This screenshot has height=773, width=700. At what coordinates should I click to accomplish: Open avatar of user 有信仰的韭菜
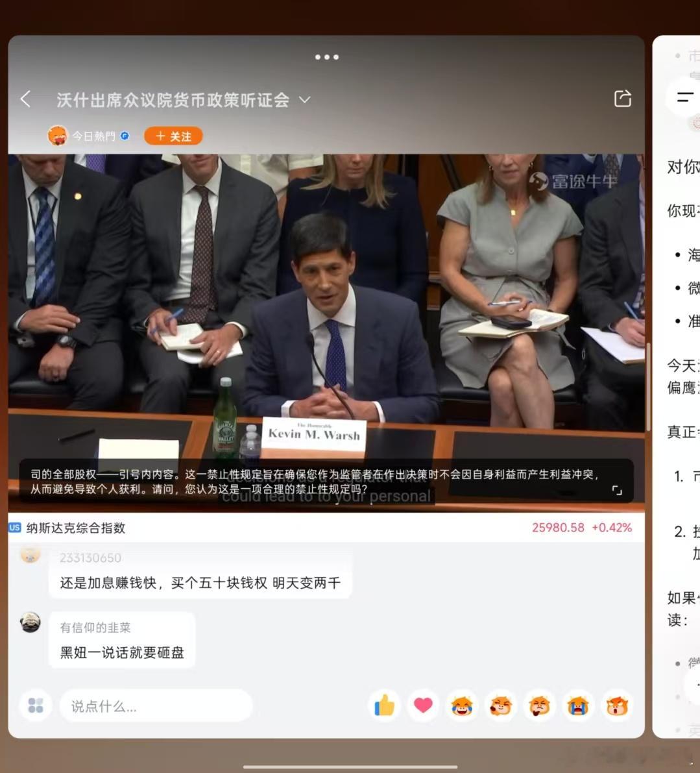(30, 622)
